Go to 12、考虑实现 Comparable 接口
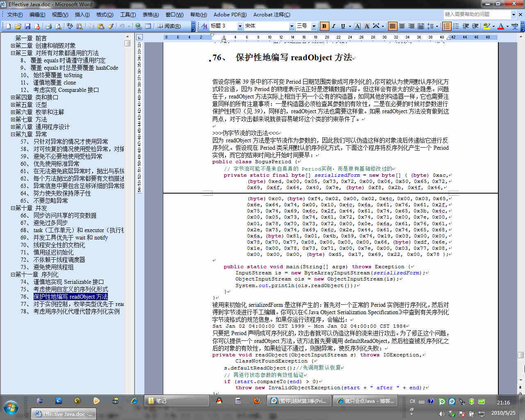This screenshot has height=420, width=525. 60,90
